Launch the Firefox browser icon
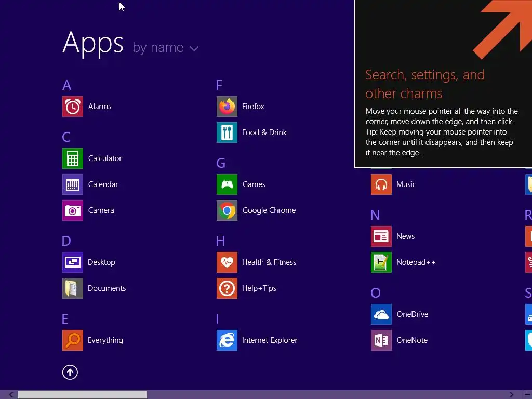This screenshot has width=532, height=399. [x=227, y=107]
